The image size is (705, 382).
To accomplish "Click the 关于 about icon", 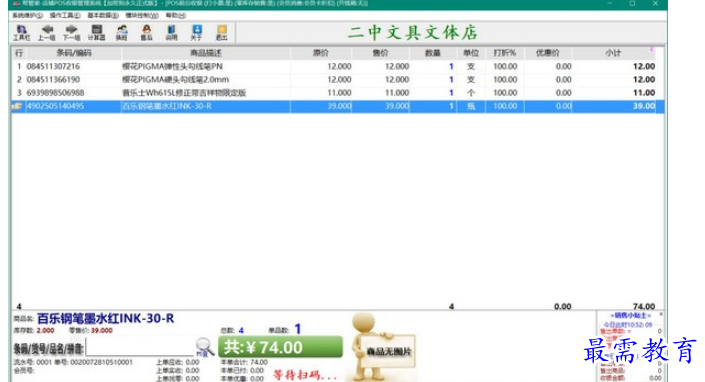I will [196, 32].
